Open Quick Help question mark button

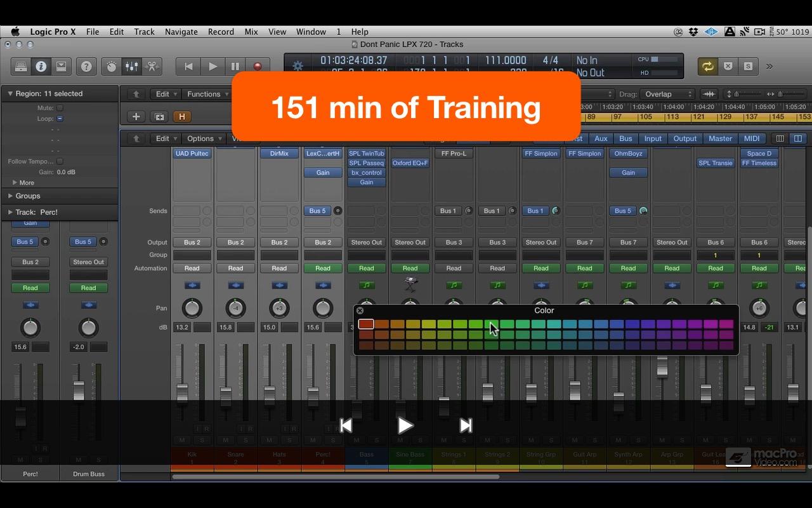(x=86, y=66)
